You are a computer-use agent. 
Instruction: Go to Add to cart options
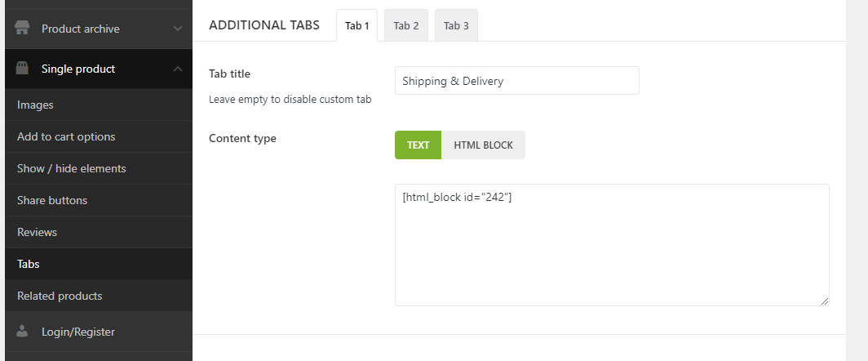coord(66,136)
